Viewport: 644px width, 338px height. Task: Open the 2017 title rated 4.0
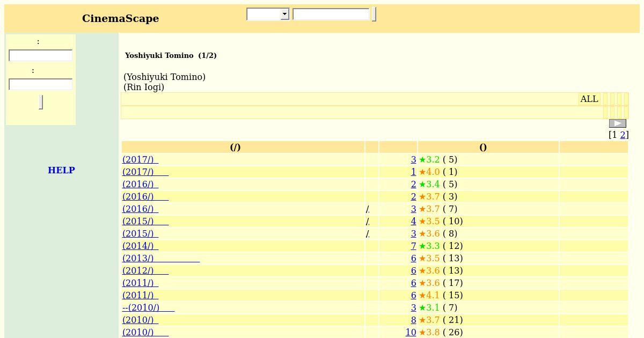click(145, 172)
